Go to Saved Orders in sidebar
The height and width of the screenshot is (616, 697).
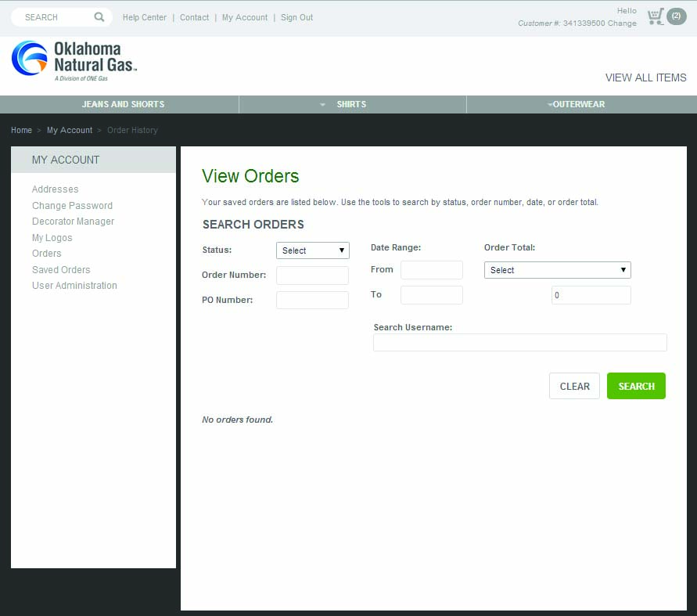(x=61, y=270)
